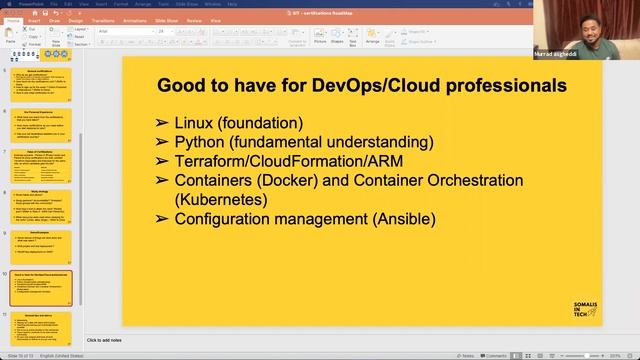Click the slide thumbnail panel scrollbar
640x360 pixels.
coord(80,218)
